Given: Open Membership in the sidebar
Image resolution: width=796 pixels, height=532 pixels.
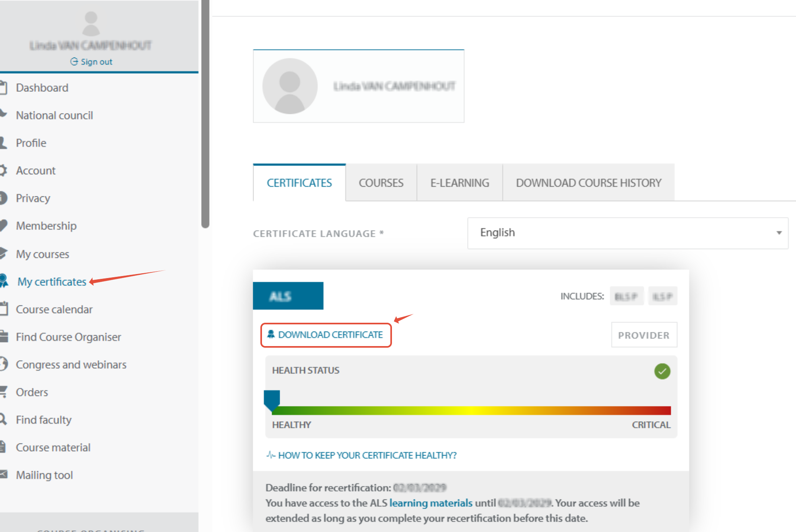Looking at the screenshot, I should (x=46, y=226).
